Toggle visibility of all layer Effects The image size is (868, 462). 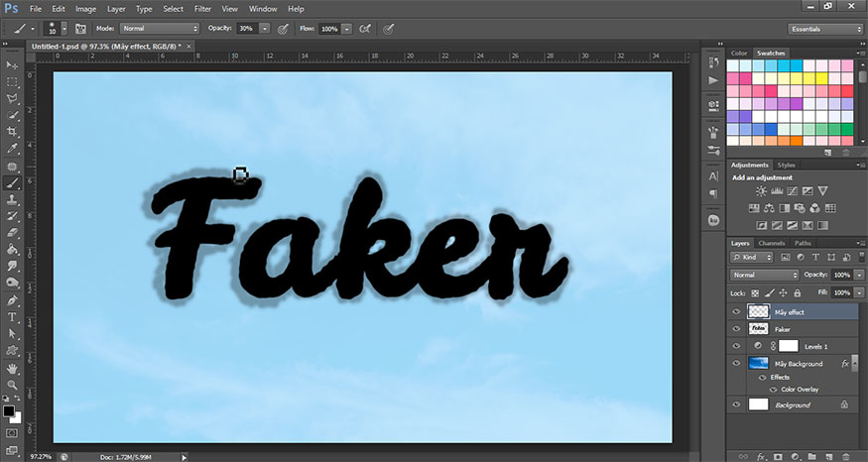coord(763,378)
